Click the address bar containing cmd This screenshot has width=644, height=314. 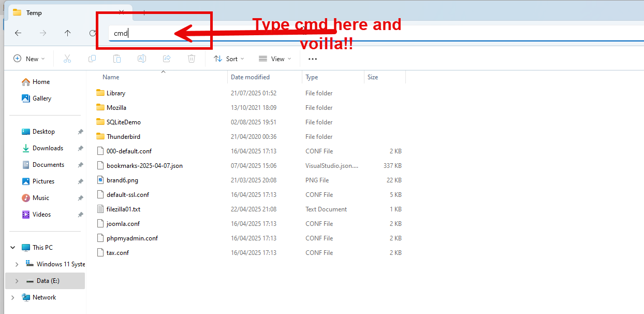(376, 33)
